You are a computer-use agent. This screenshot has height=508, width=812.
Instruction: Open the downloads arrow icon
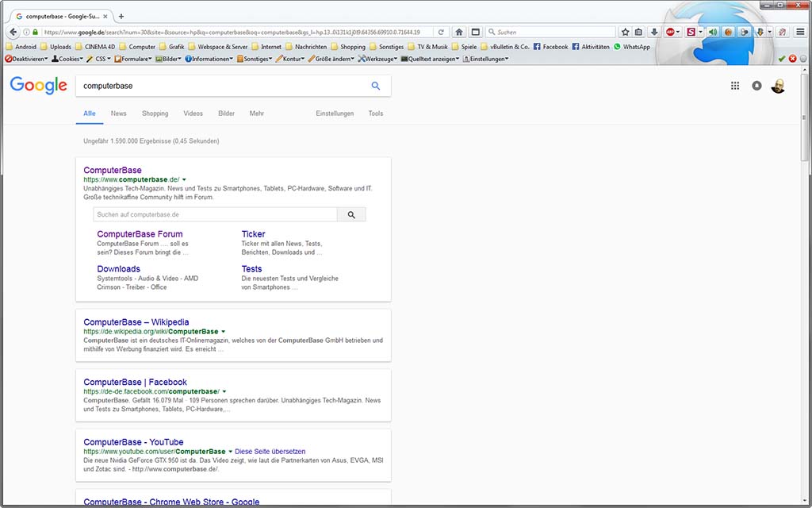tap(654, 32)
